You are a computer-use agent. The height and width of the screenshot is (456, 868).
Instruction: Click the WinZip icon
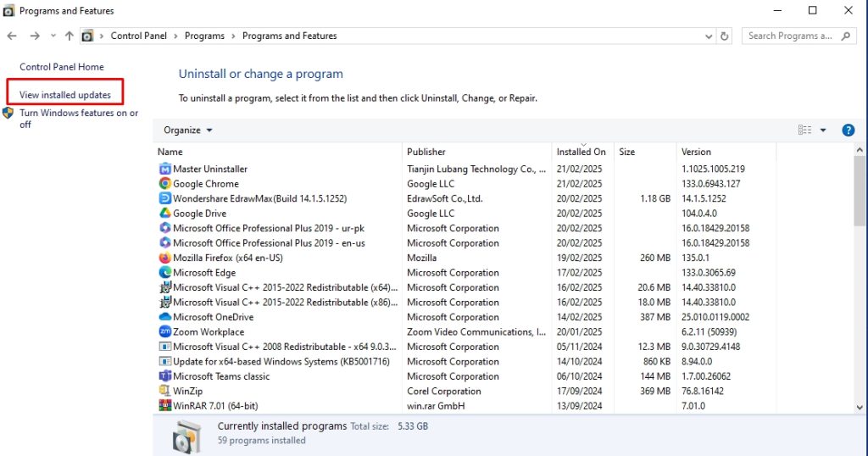pos(165,391)
